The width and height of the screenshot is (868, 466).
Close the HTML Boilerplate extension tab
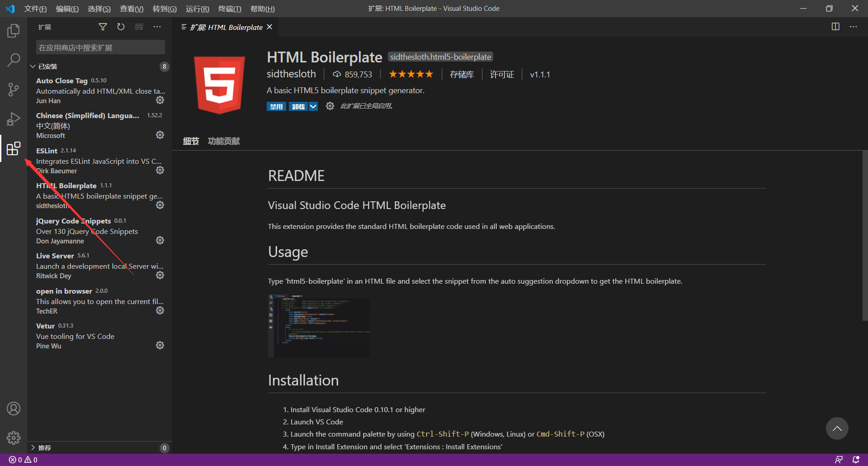[269, 27]
